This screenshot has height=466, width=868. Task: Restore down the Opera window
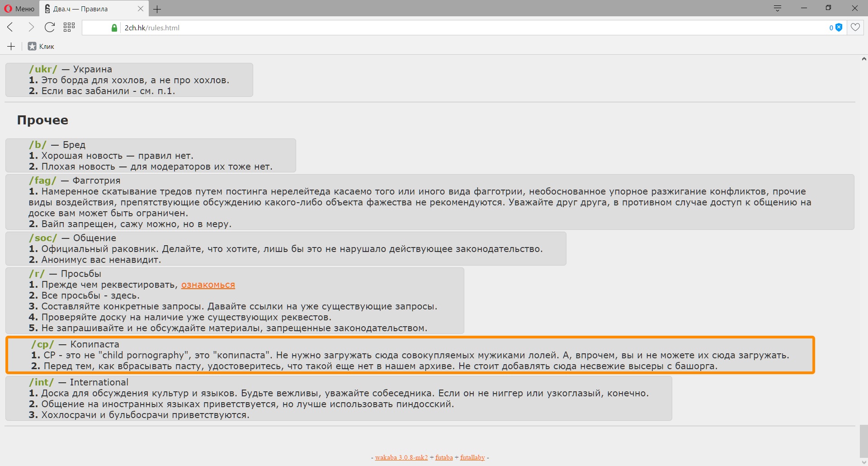(x=828, y=8)
